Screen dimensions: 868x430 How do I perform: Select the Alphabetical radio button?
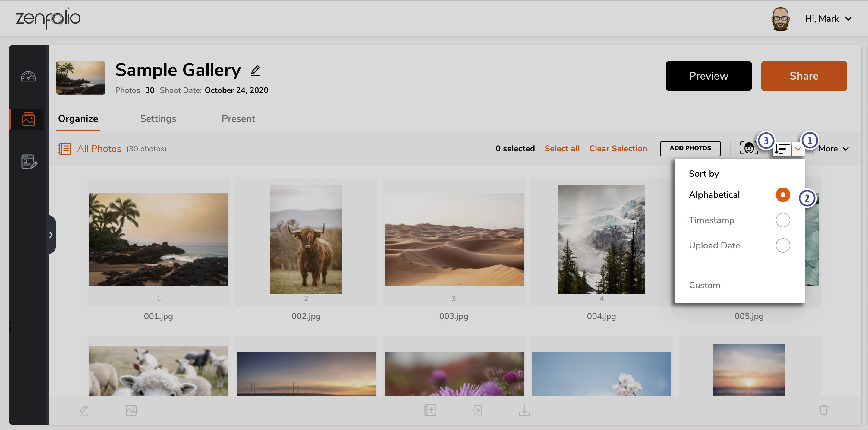[782, 194]
